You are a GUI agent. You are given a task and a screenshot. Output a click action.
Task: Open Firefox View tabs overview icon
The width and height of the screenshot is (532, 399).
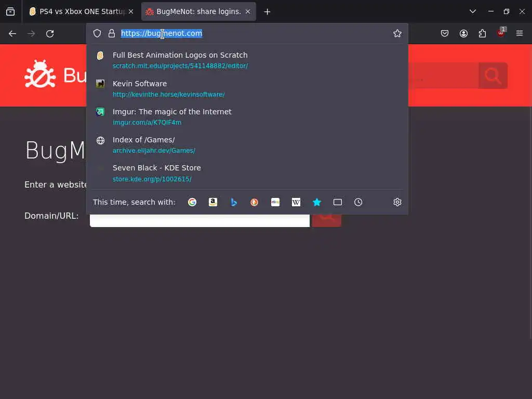pos(10,11)
